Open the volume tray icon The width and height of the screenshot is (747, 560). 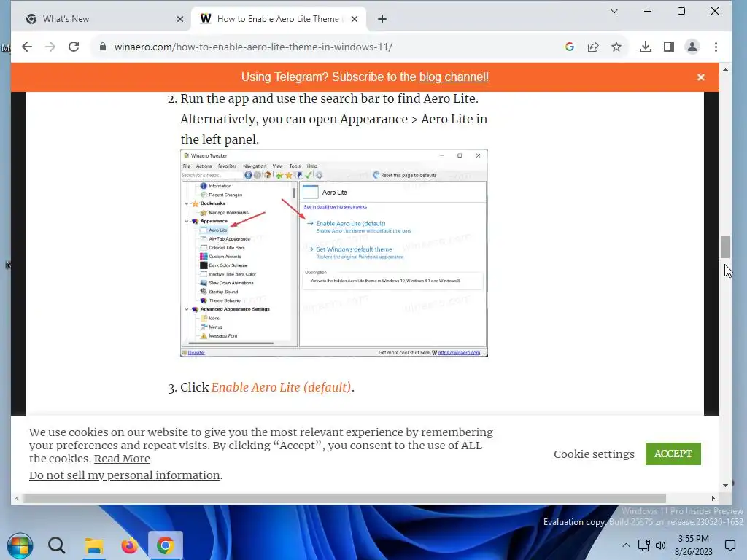(x=660, y=545)
